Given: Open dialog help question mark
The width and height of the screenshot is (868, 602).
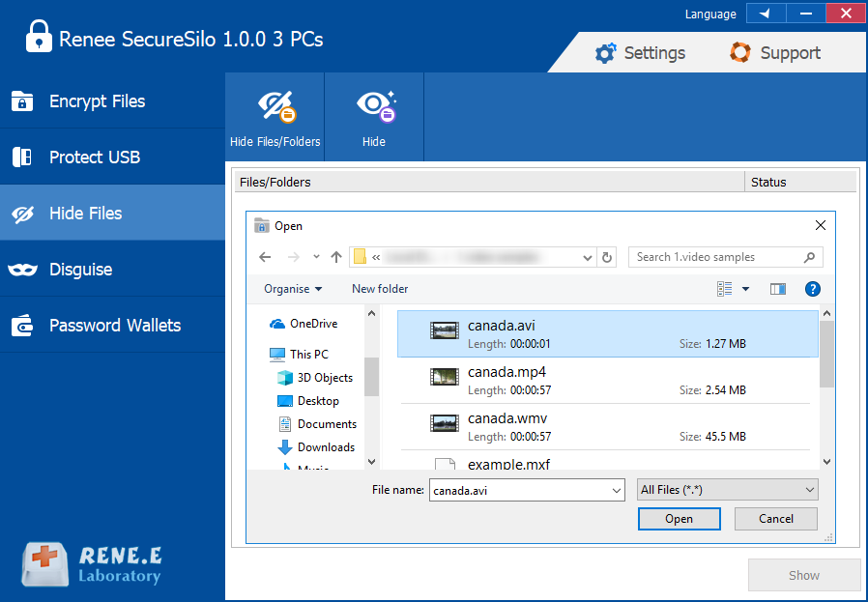Looking at the screenshot, I should [813, 289].
